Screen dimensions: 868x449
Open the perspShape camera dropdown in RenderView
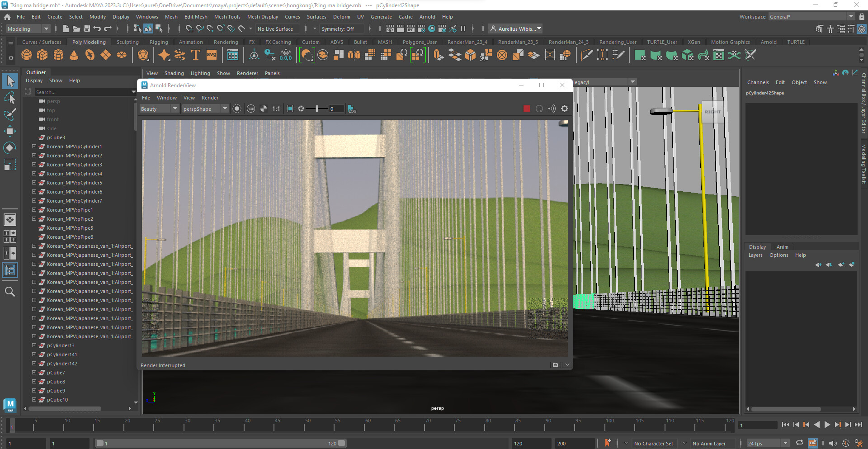coord(205,109)
